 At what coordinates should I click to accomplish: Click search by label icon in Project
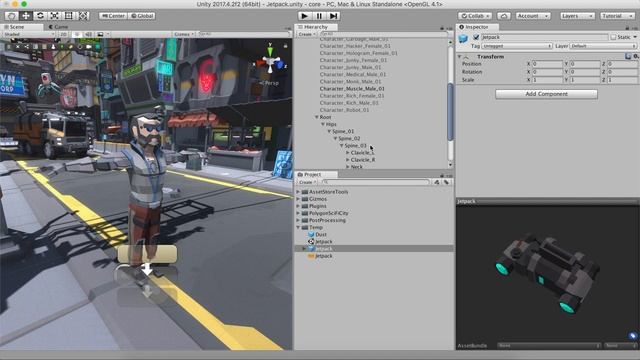[x=447, y=182]
